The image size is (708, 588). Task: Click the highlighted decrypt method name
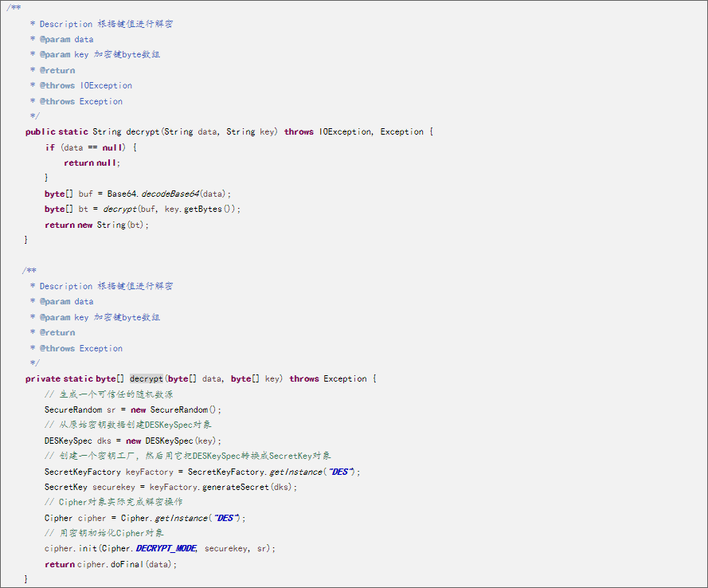[x=146, y=379]
